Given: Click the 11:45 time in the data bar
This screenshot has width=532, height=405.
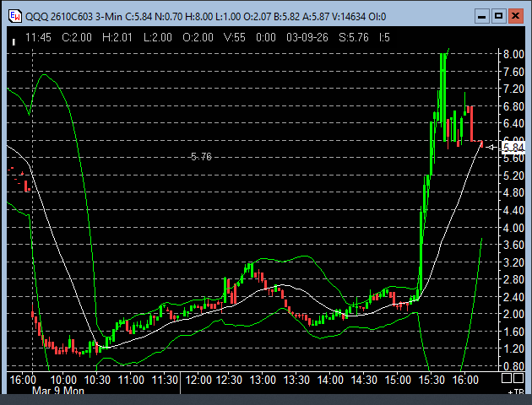Looking at the screenshot, I should pyautogui.click(x=40, y=37).
